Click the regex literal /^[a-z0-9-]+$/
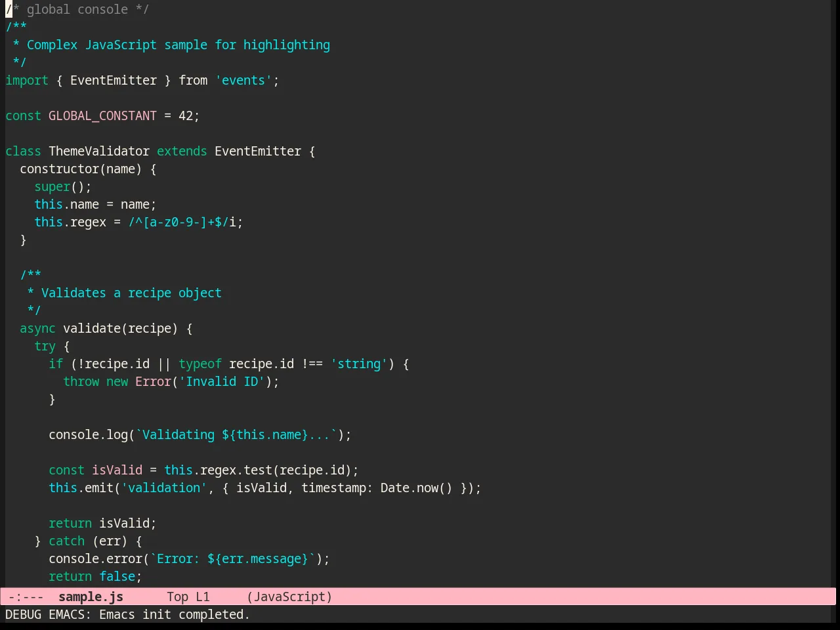The width and height of the screenshot is (840, 630). [x=178, y=222]
